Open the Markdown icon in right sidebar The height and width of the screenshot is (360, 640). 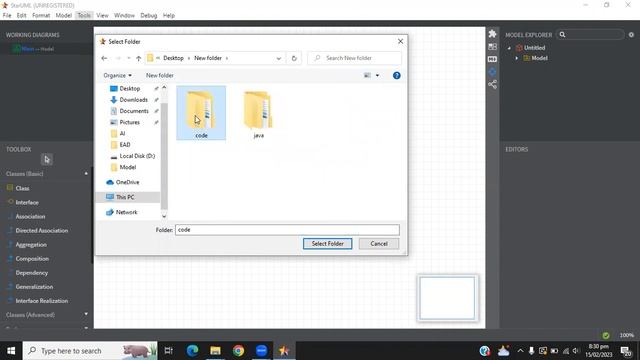coord(492,59)
